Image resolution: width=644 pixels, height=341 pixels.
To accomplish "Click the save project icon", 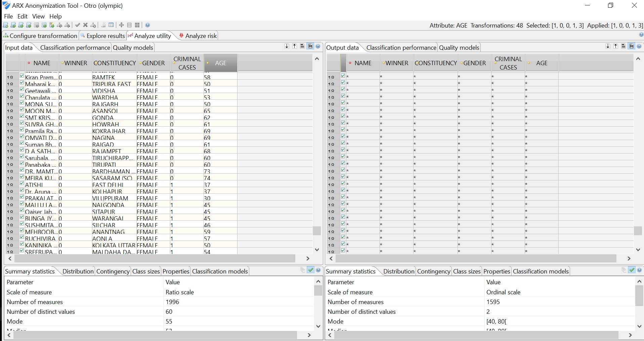I will 20,25.
